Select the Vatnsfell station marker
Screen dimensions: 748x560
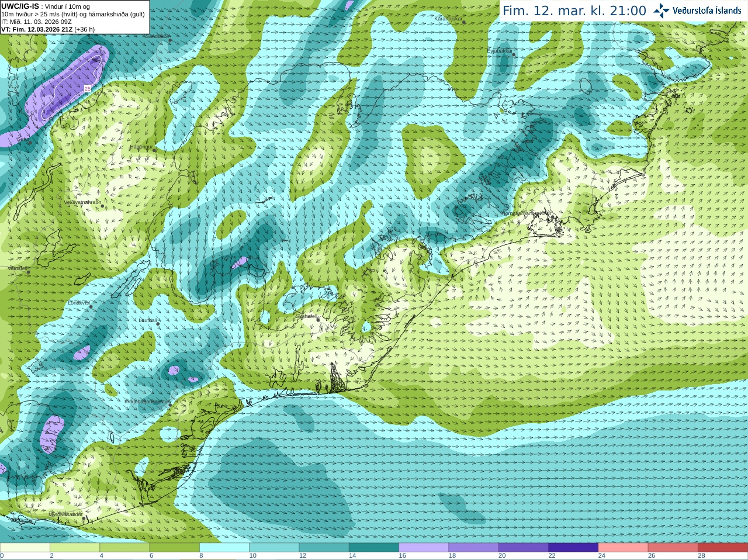click(x=28, y=272)
